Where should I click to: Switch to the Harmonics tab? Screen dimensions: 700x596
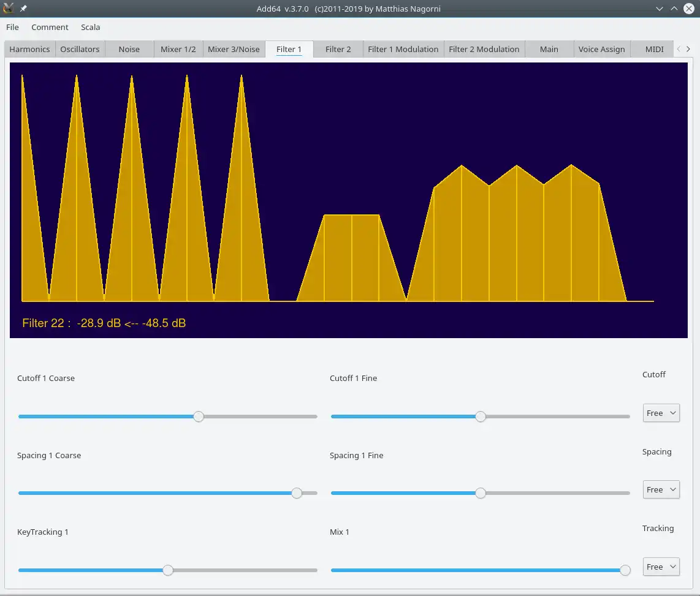click(x=29, y=49)
